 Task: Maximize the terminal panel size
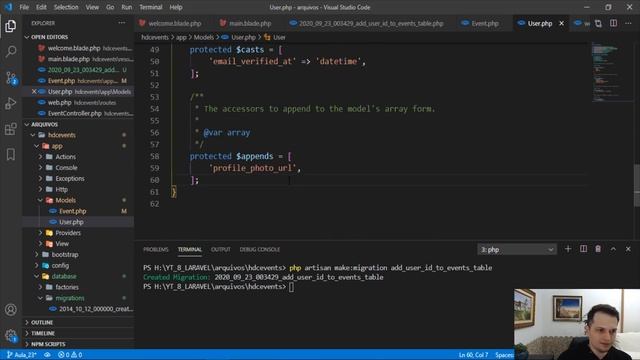613,249
